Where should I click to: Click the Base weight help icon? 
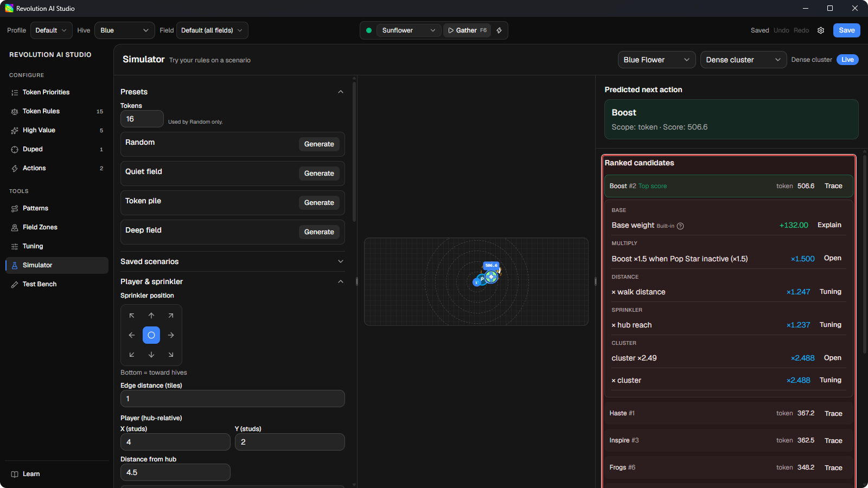680,226
